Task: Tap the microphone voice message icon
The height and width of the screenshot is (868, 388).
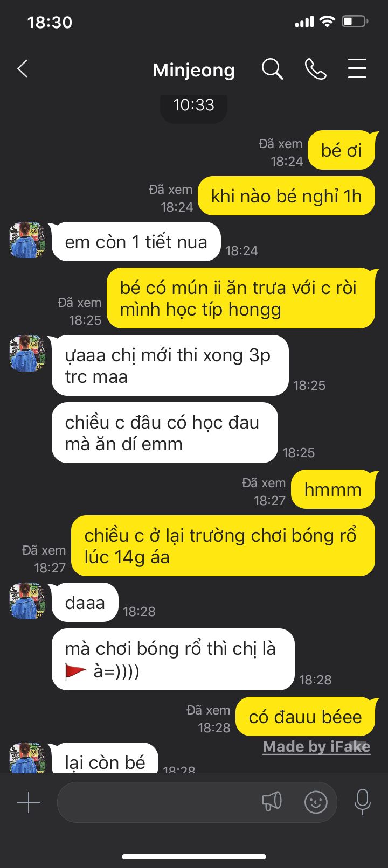Action: pos(363,802)
